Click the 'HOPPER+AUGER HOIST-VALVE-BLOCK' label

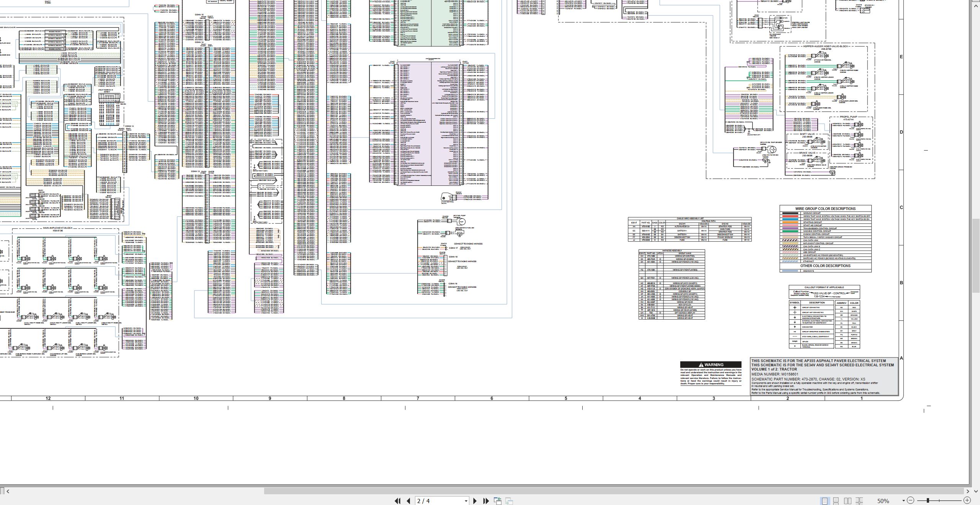coord(826,46)
